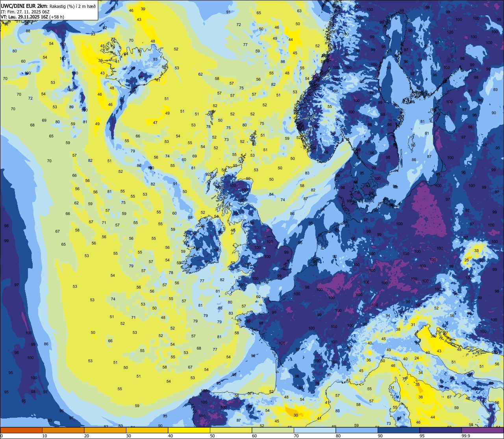
Task: Click the 10–20 orange legend swatch
Action: [63, 430]
